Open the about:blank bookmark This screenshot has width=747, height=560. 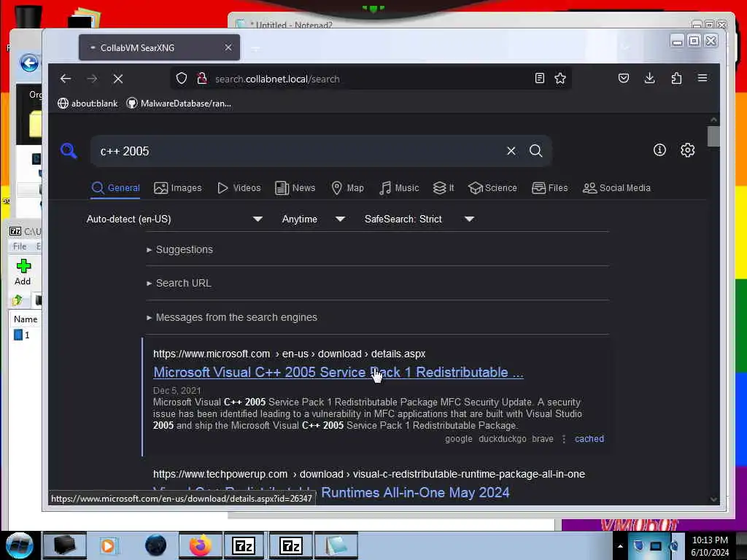[x=88, y=104]
